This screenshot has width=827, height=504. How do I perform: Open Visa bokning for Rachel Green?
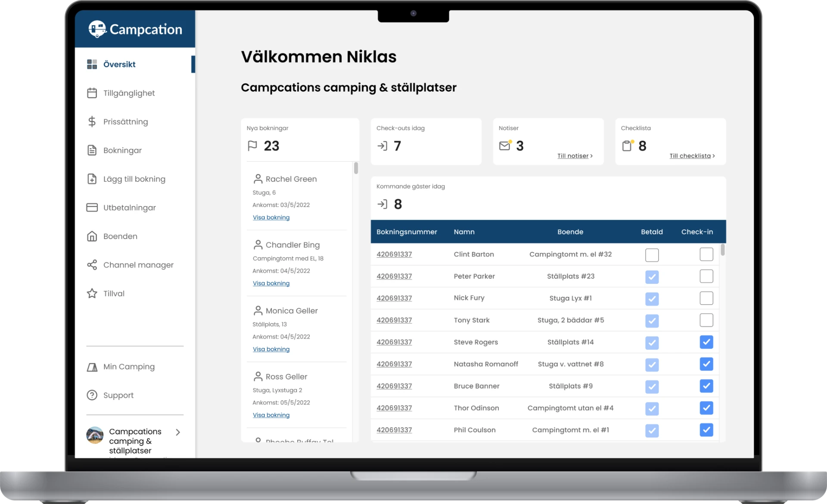tap(271, 218)
